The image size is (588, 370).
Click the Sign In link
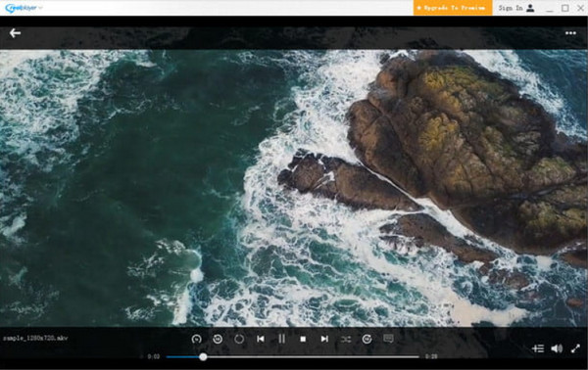click(x=516, y=8)
